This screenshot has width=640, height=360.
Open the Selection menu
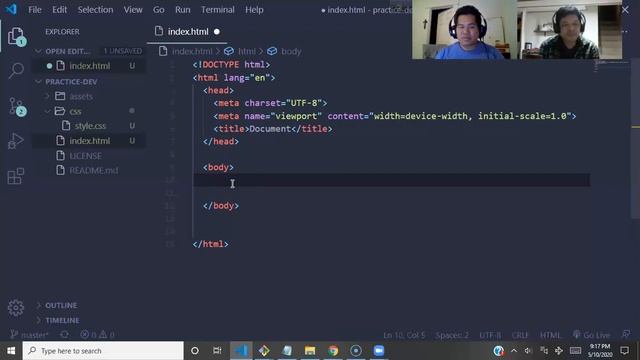click(x=95, y=9)
